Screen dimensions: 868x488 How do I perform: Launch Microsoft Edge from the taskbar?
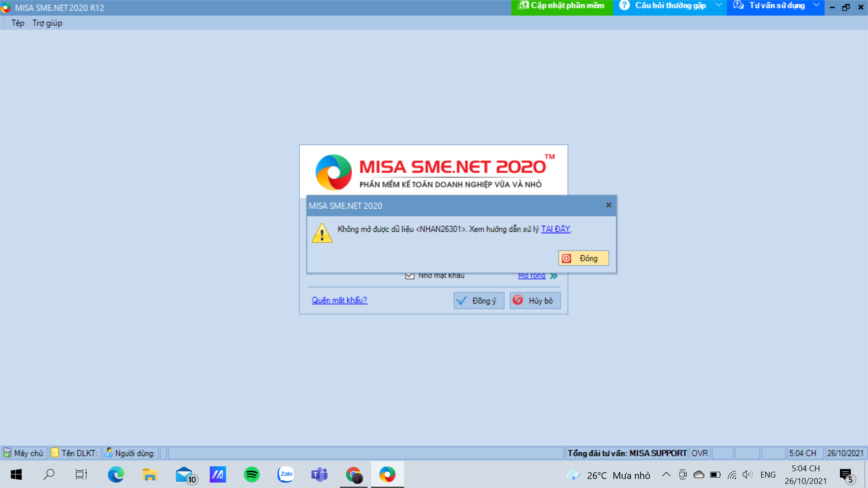tap(116, 474)
